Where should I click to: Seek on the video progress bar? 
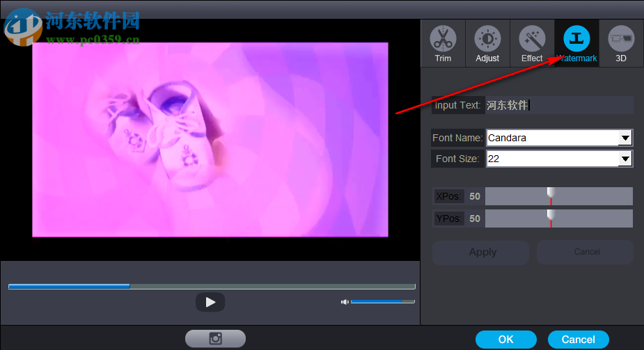(212, 287)
